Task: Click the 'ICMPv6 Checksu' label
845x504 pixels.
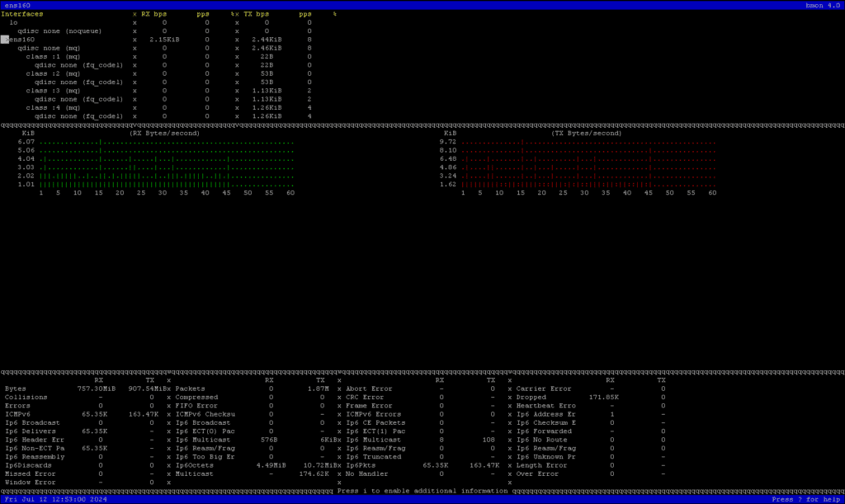Action: point(205,415)
